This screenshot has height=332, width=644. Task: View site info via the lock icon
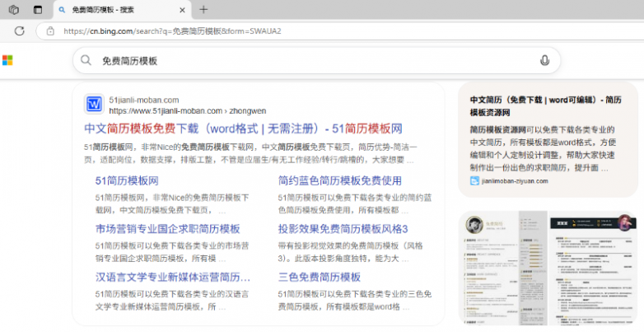pos(50,30)
